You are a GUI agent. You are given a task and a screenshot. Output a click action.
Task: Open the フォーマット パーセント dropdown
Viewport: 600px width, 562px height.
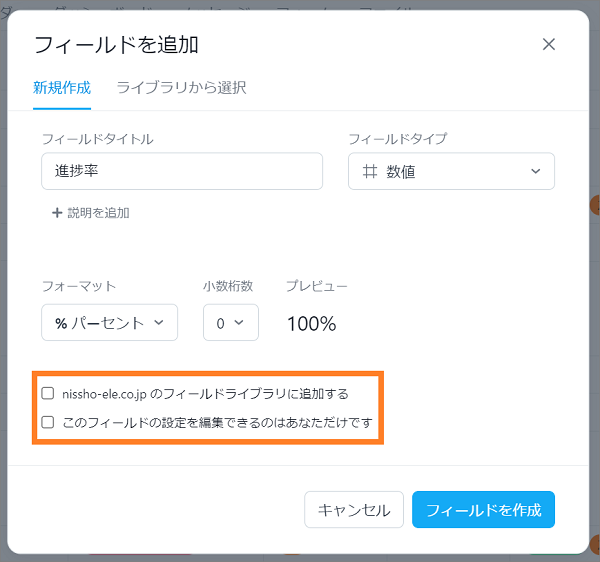point(109,323)
